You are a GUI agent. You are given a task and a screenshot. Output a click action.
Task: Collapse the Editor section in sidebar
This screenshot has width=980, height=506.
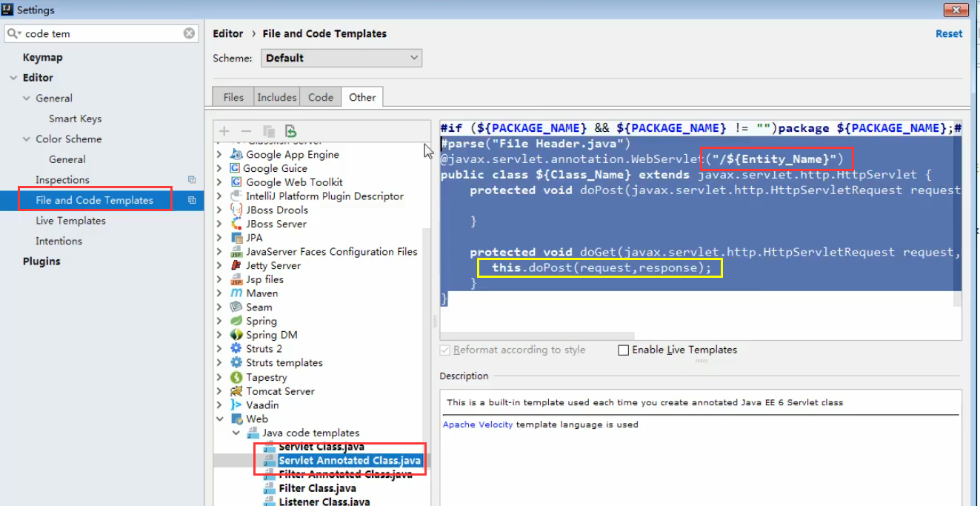[13, 78]
